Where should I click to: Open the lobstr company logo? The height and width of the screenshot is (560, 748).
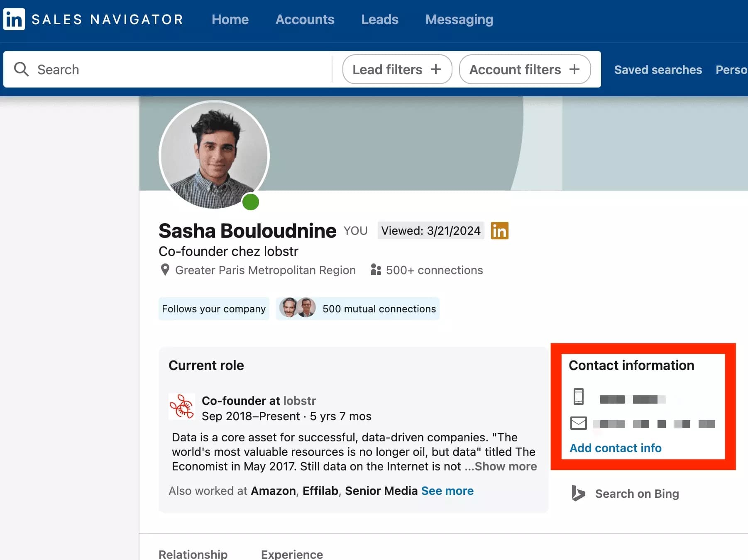[181, 407]
